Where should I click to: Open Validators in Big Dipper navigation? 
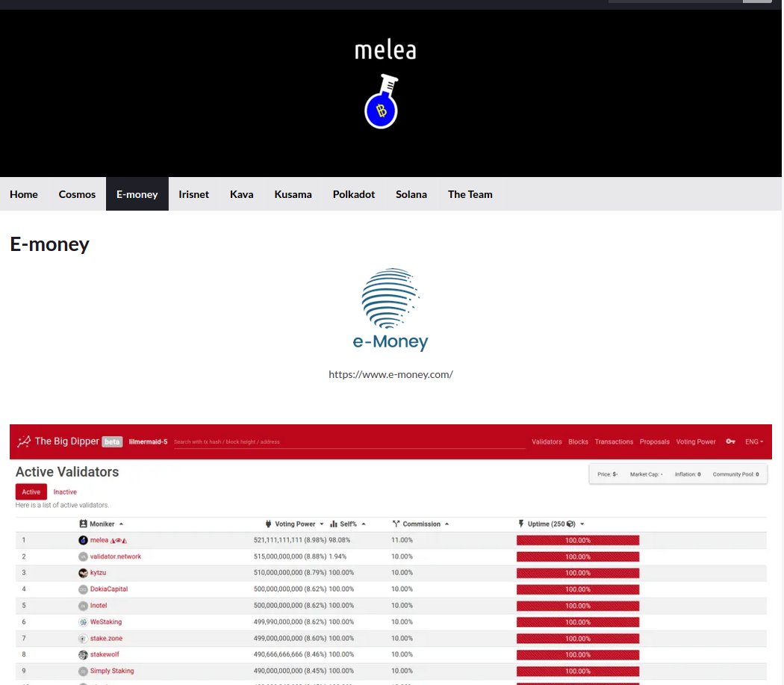tap(547, 441)
